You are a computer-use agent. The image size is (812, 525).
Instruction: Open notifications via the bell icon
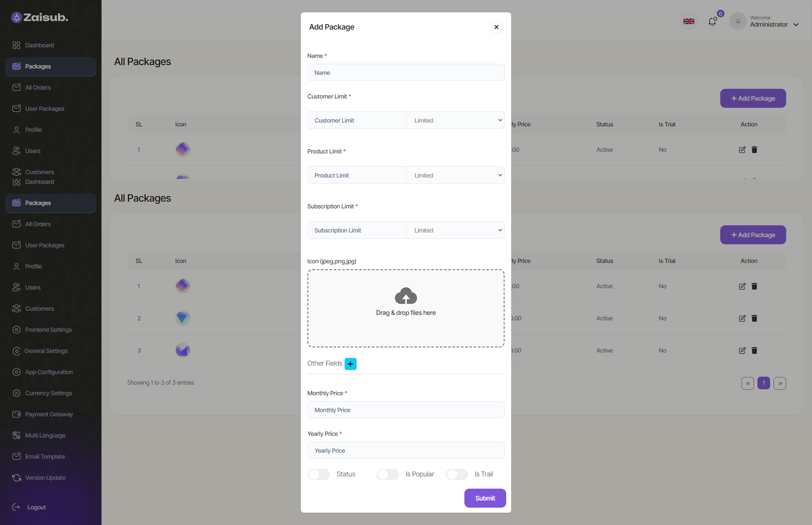[712, 21]
